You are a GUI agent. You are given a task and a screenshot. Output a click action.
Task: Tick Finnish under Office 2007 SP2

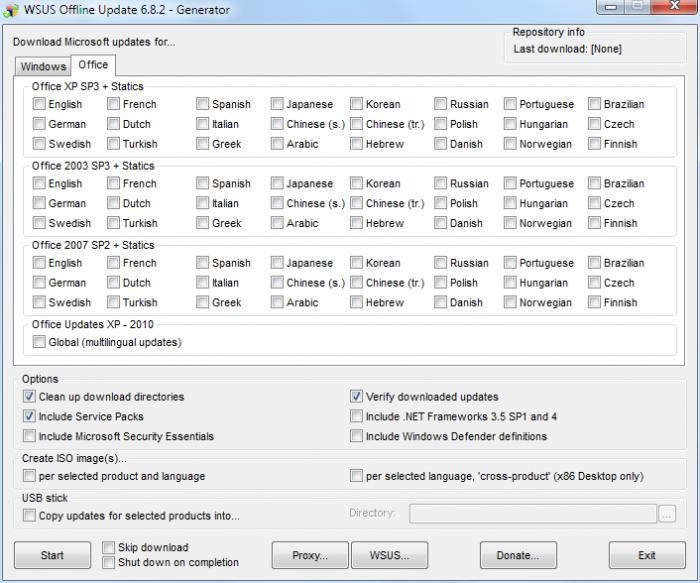coord(595,302)
